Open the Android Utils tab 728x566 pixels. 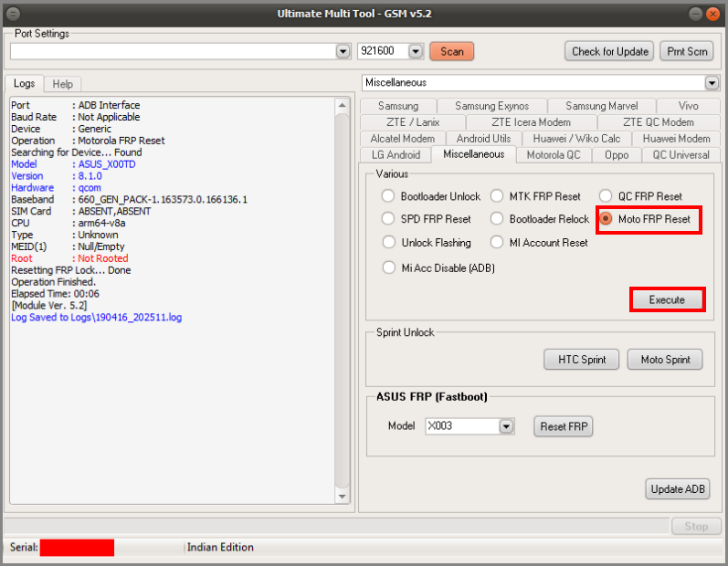[483, 138]
